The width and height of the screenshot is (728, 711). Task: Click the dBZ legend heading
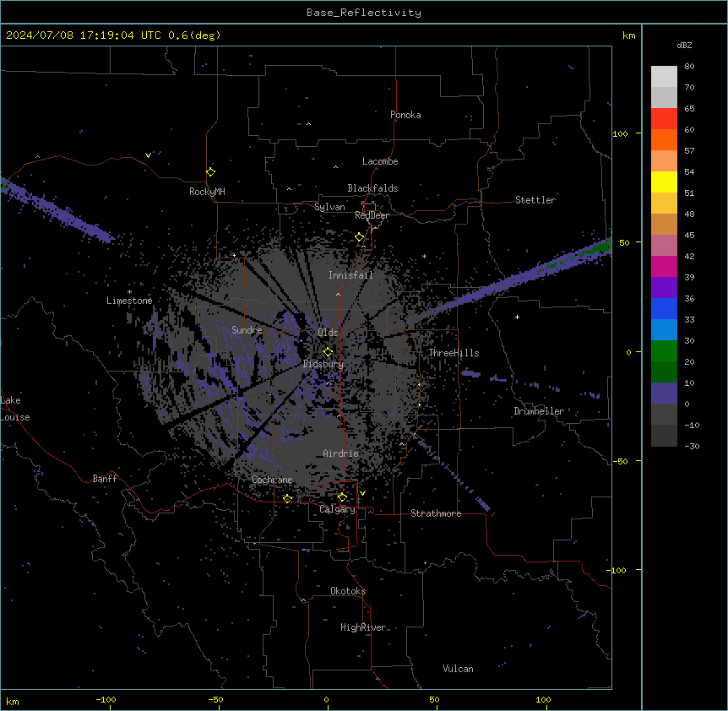point(684,46)
